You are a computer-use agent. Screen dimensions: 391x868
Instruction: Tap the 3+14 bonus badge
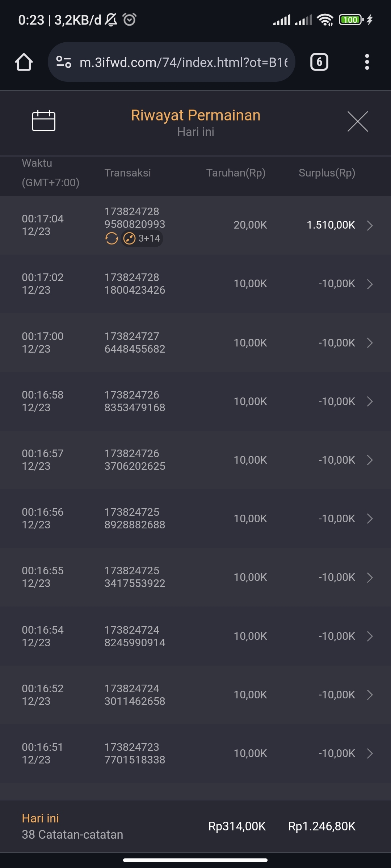pyautogui.click(x=142, y=239)
